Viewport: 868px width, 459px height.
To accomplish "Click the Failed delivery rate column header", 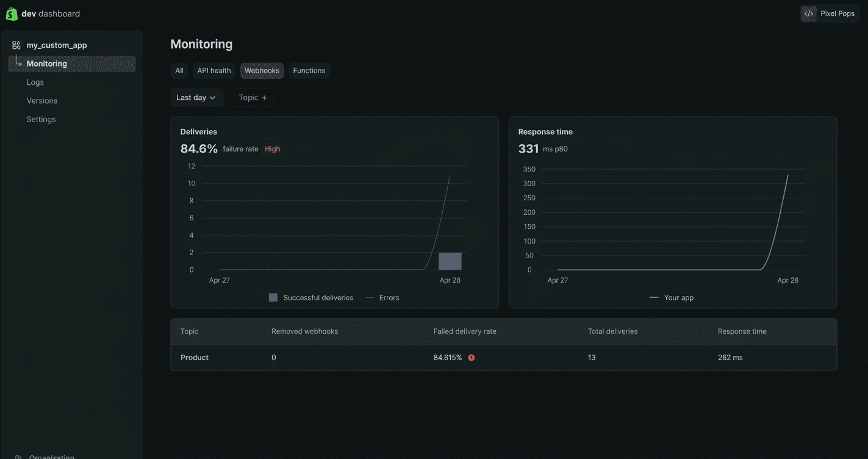I will [465, 331].
